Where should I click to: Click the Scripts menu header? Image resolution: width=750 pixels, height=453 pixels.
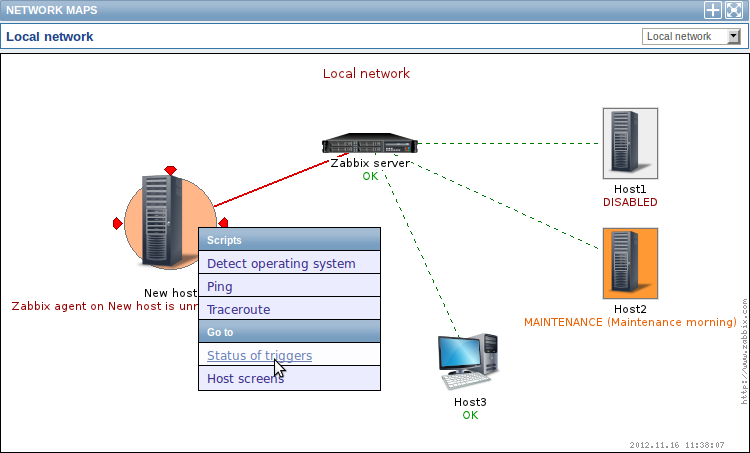click(289, 240)
